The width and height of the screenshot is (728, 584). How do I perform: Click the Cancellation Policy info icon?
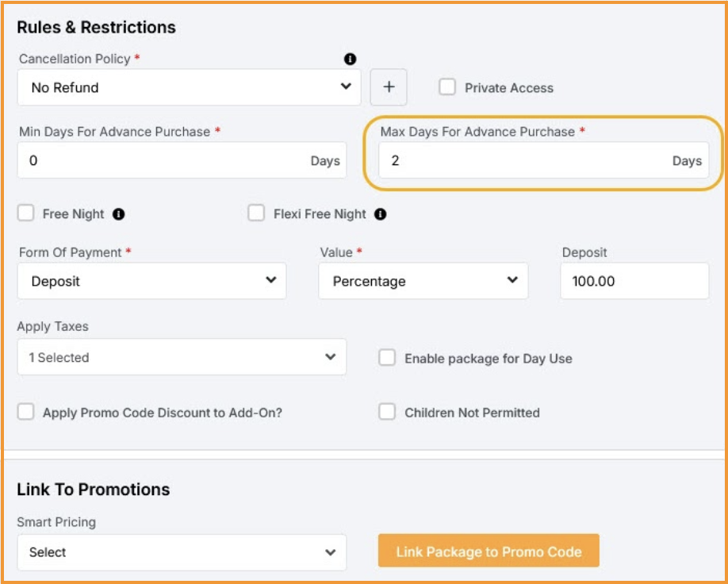[x=350, y=60]
